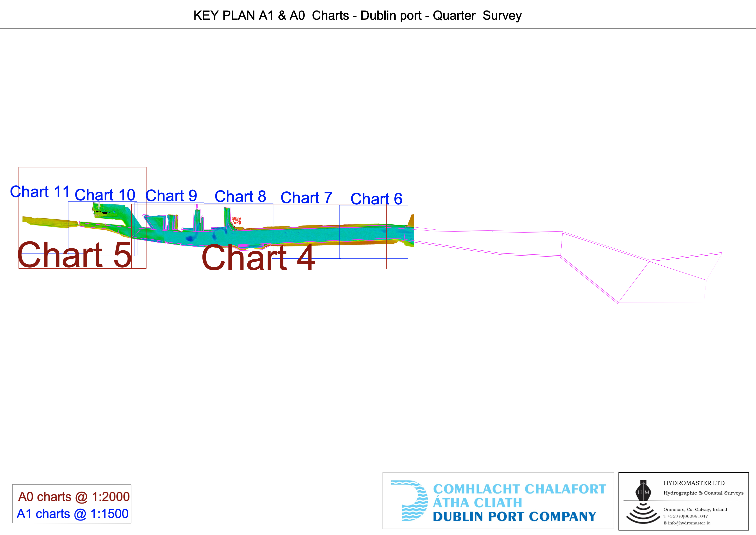
Task: Click the large red Chart 5 label
Action: [x=74, y=255]
